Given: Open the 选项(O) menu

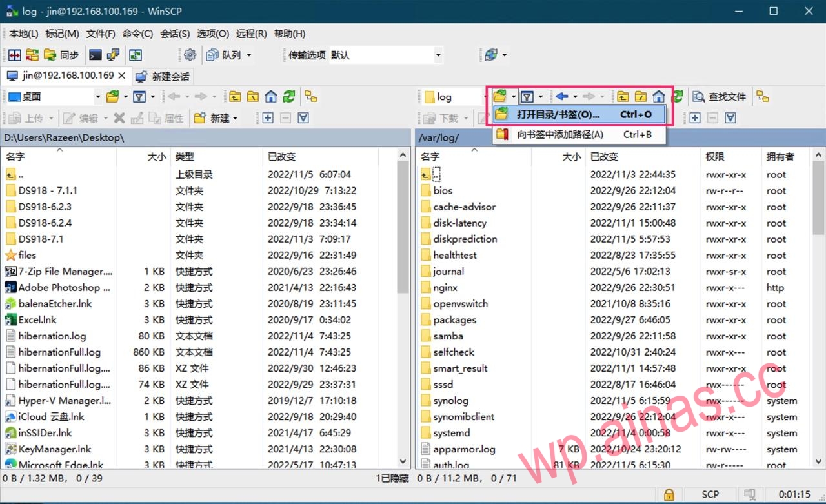Looking at the screenshot, I should [x=213, y=34].
